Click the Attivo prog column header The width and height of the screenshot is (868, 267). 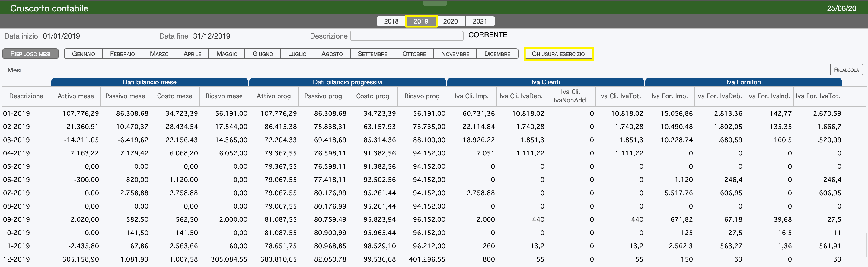coord(274,96)
